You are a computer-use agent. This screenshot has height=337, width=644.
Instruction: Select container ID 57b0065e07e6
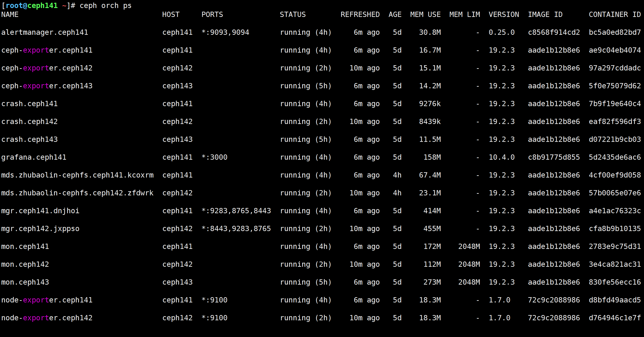tap(615, 193)
